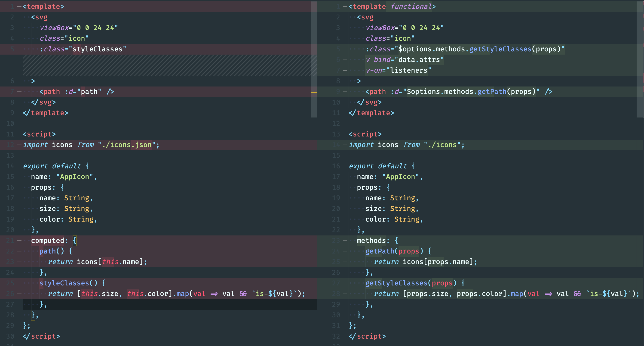Click plus marker beside v-on="listeners" line
The image size is (644, 346).
pos(345,70)
